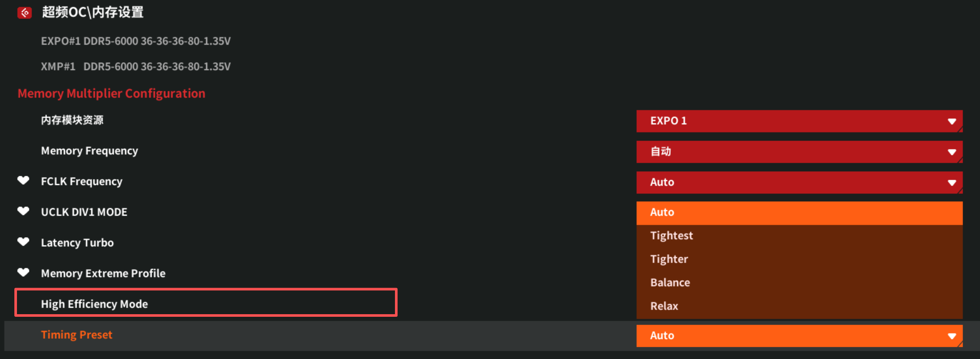Toggle favorite heart for Memory Extreme Profile
The image size is (980, 359).
tap(23, 272)
